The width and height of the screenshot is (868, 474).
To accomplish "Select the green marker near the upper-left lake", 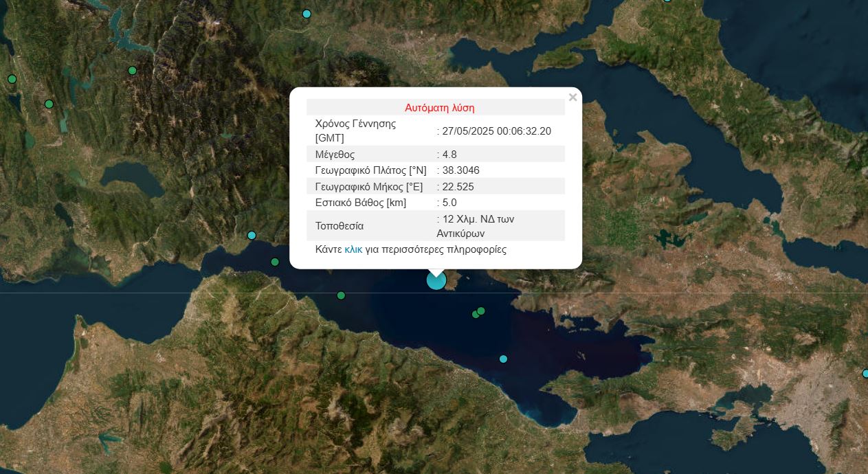I will tap(132, 71).
